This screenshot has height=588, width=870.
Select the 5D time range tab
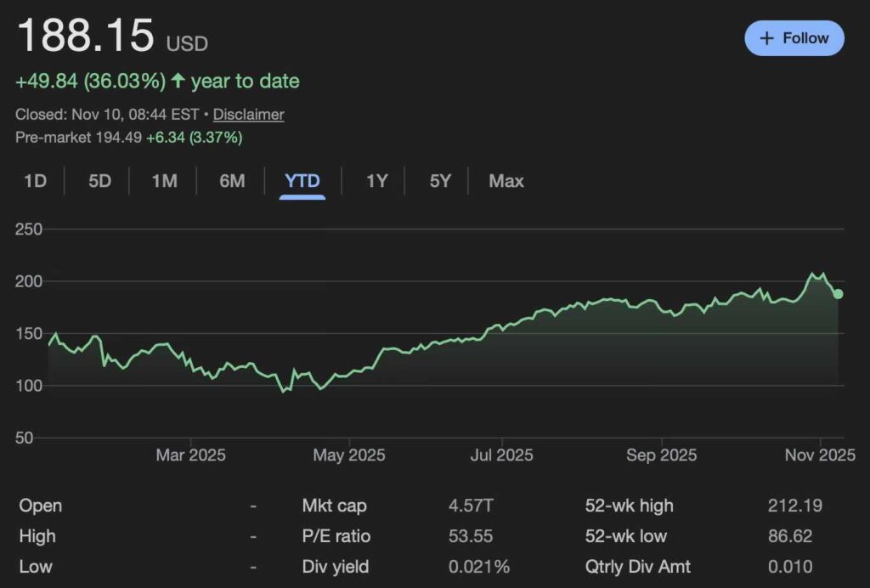99,181
